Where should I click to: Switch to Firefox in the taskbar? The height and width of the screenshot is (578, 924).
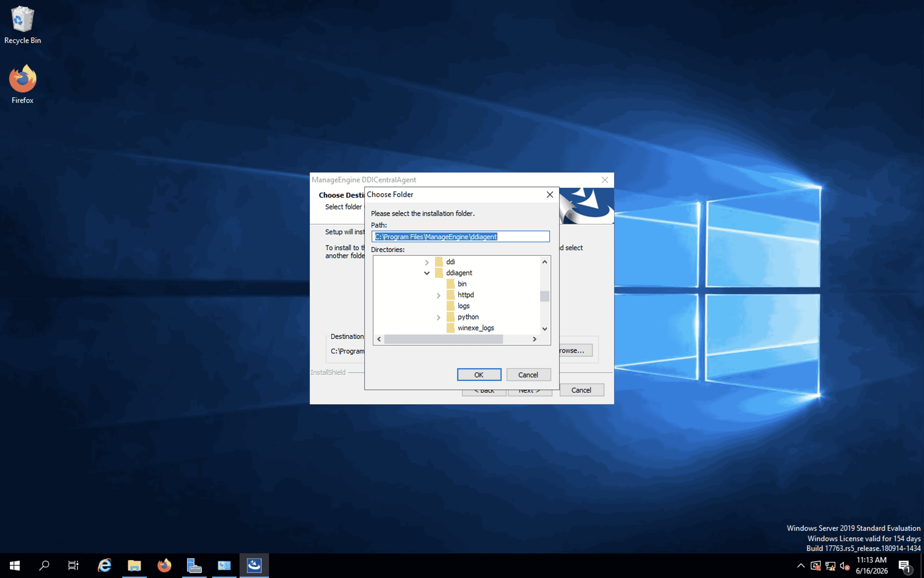(x=164, y=565)
